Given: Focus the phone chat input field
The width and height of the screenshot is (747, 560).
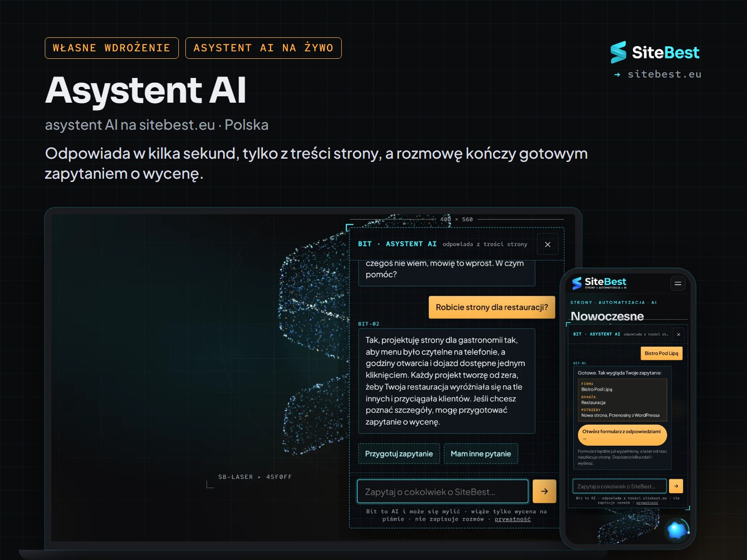Looking at the screenshot, I should pos(620,486).
